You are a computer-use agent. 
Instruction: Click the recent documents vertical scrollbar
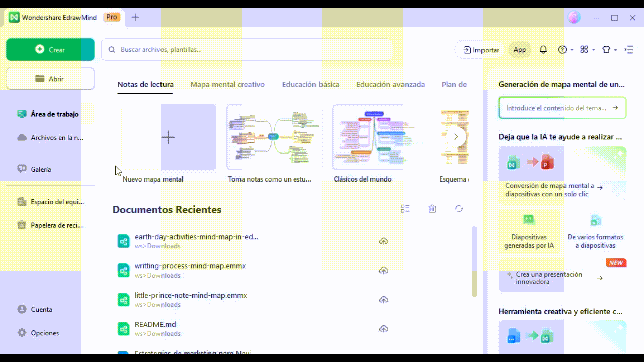point(474,261)
